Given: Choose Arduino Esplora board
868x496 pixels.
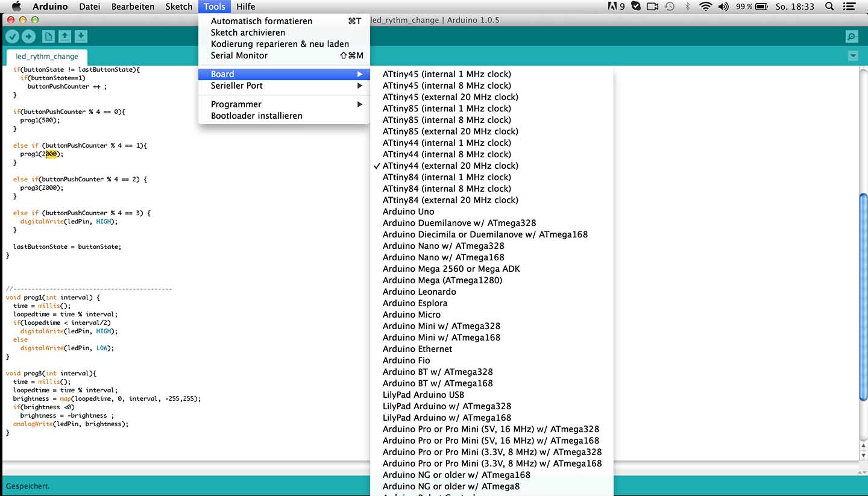Looking at the screenshot, I should pyautogui.click(x=492, y=303).
